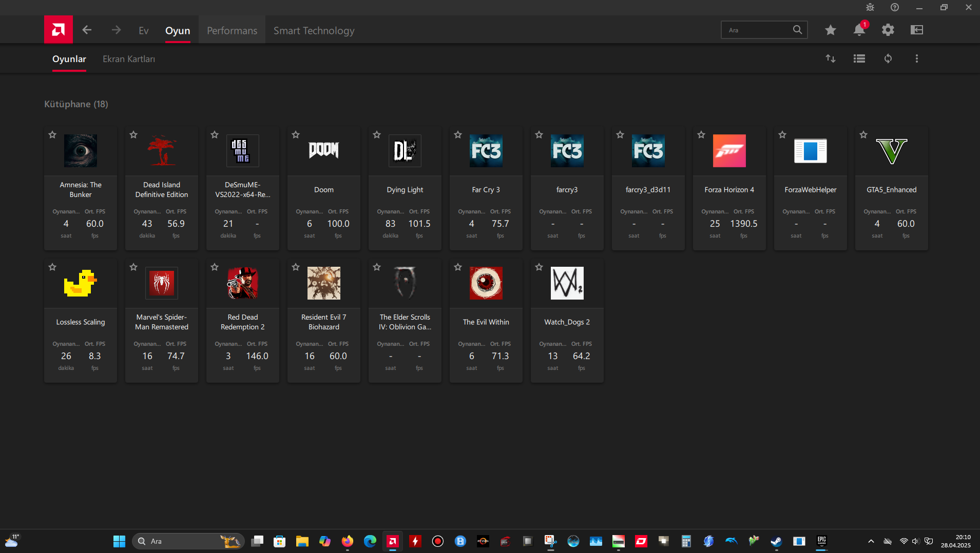
Task: Open Epic Games launcher in taskbar
Action: click(x=822, y=541)
